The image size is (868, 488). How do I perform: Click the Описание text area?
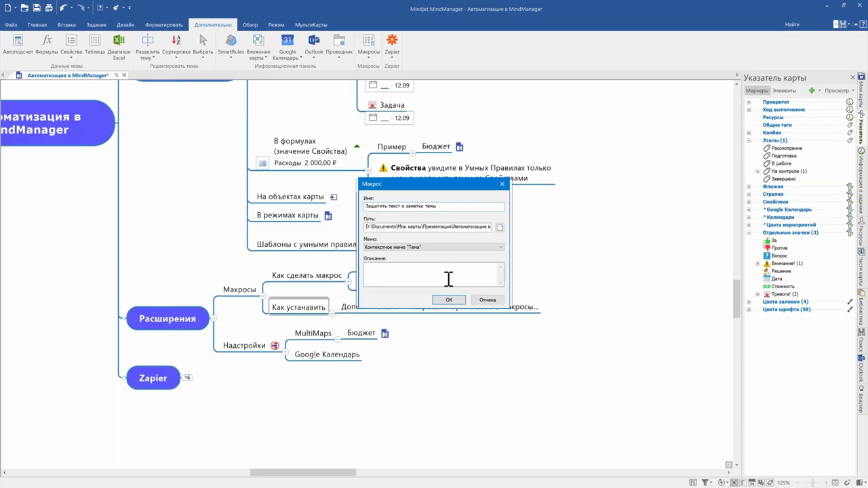point(434,274)
